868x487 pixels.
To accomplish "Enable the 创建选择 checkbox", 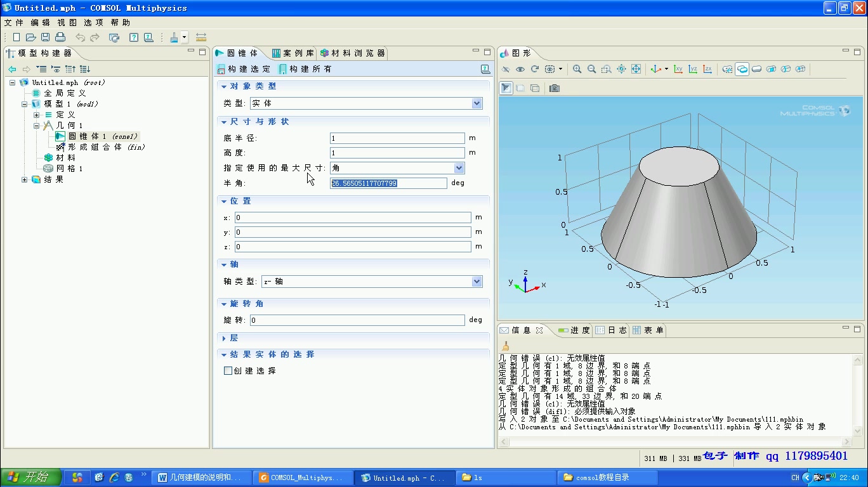I will click(228, 371).
